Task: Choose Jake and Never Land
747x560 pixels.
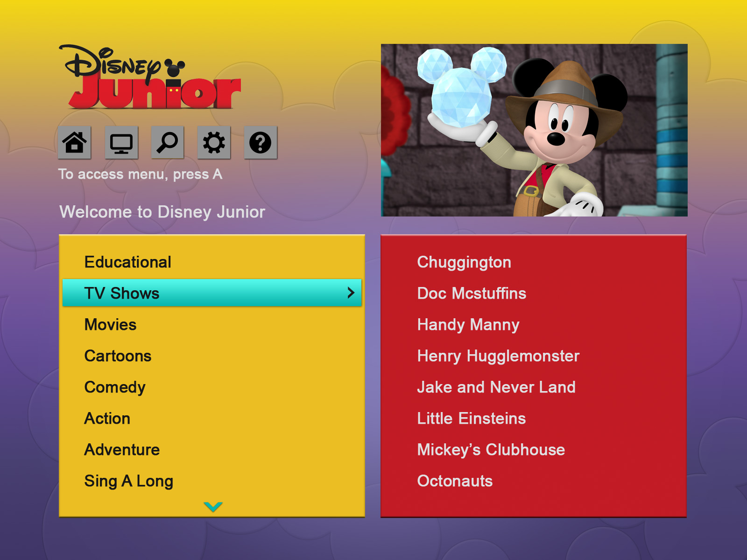Action: 496,387
